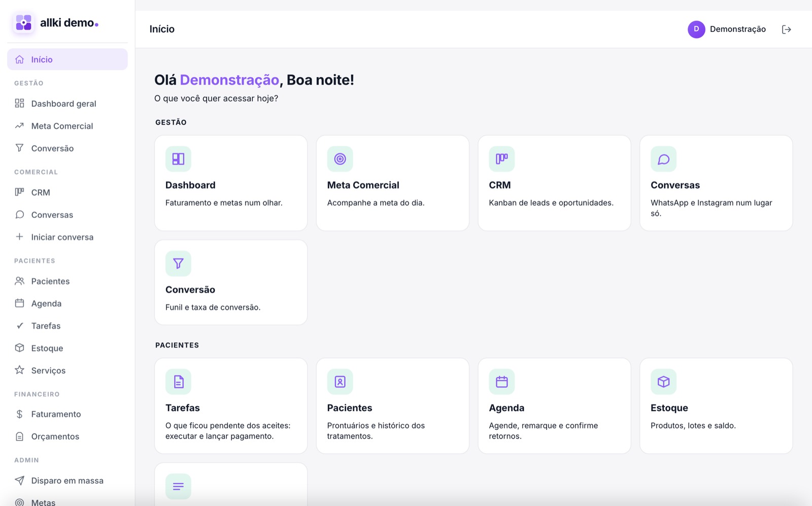The height and width of the screenshot is (506, 812).
Task: Click the allki demo logo icon
Action: (x=23, y=23)
